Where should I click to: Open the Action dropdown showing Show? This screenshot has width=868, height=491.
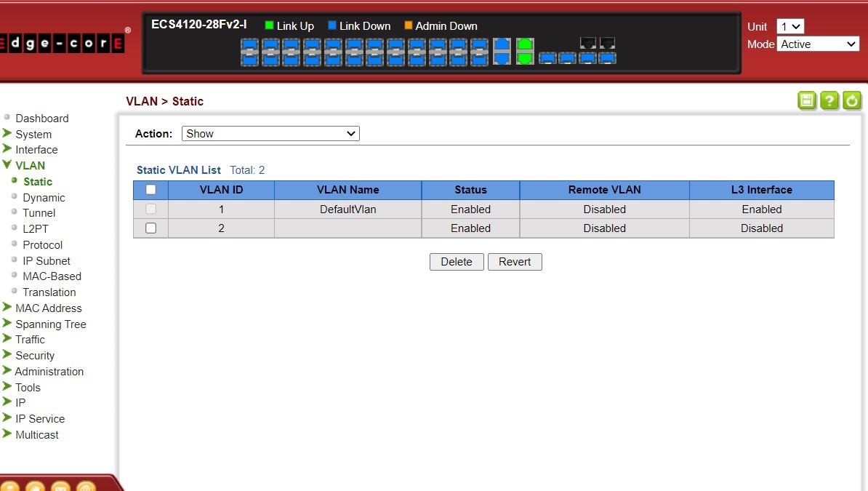tap(270, 134)
